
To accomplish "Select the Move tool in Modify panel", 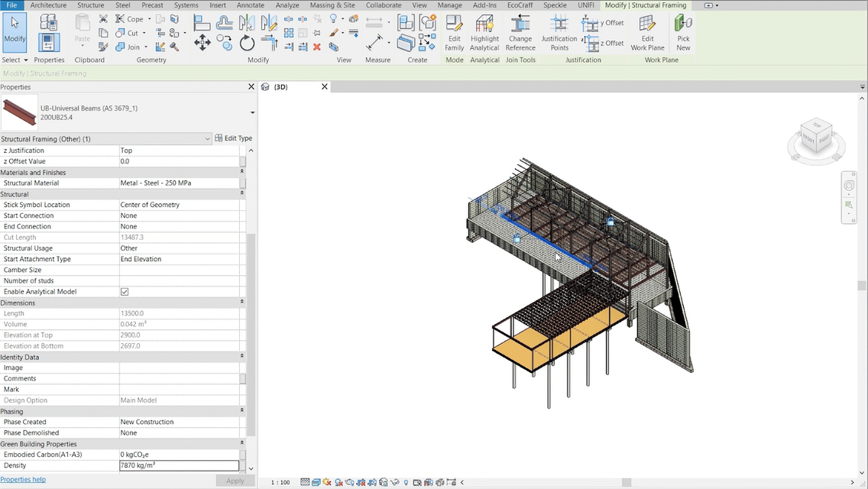I will pos(202,43).
